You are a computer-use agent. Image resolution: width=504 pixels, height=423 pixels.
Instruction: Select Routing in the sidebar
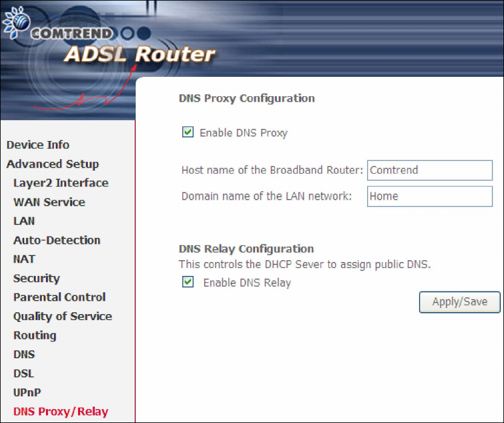[x=35, y=335]
